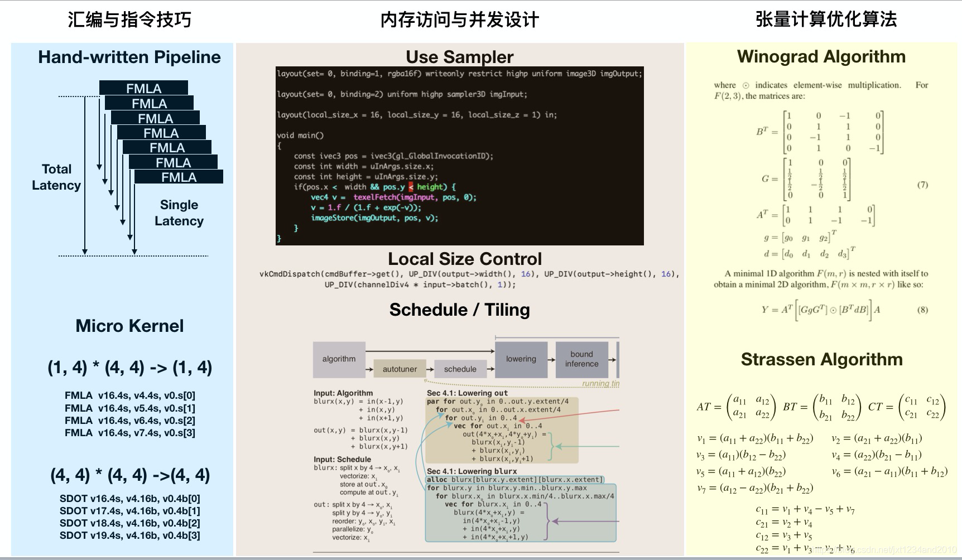Click the 'local_size_x = 16' layout code line

point(417,115)
